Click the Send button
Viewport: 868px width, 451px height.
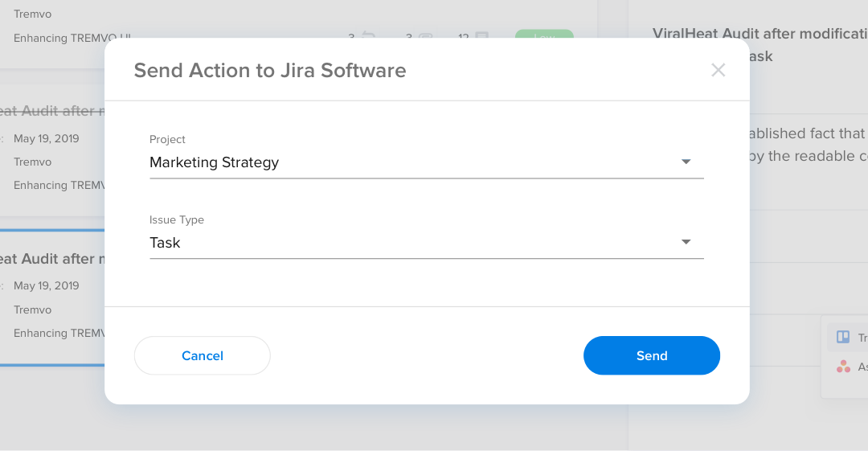(x=652, y=355)
